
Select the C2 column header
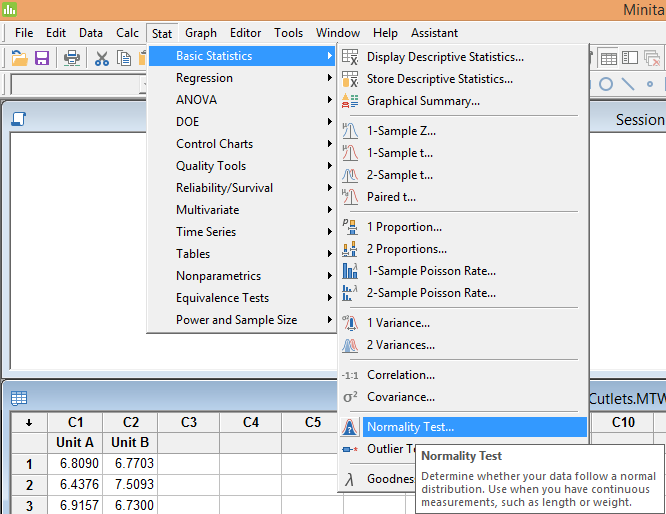[130, 422]
